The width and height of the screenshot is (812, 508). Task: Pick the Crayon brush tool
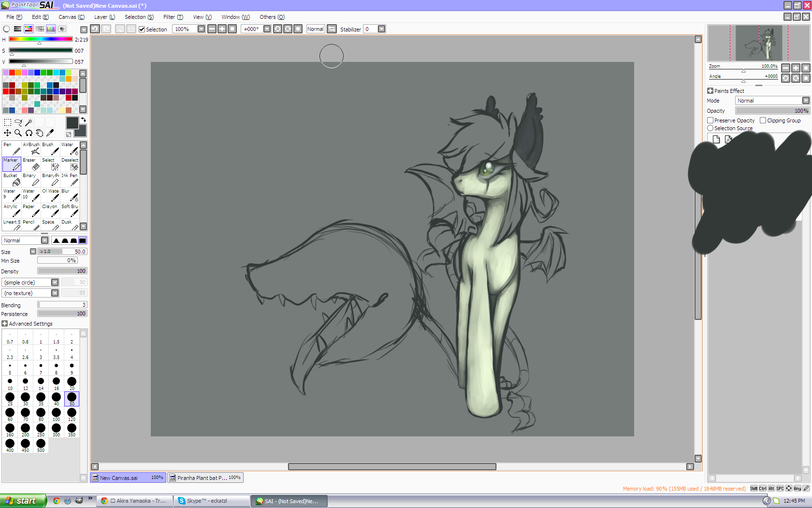pyautogui.click(x=50, y=210)
